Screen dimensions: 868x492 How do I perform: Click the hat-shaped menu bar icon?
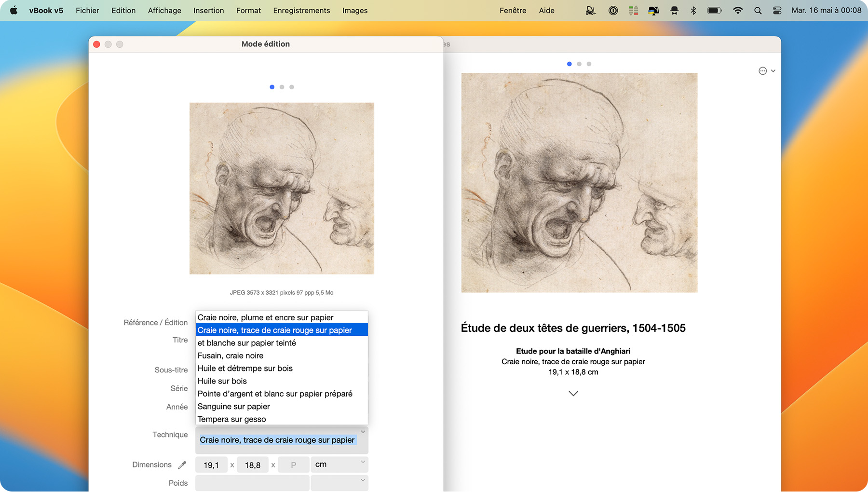674,11
